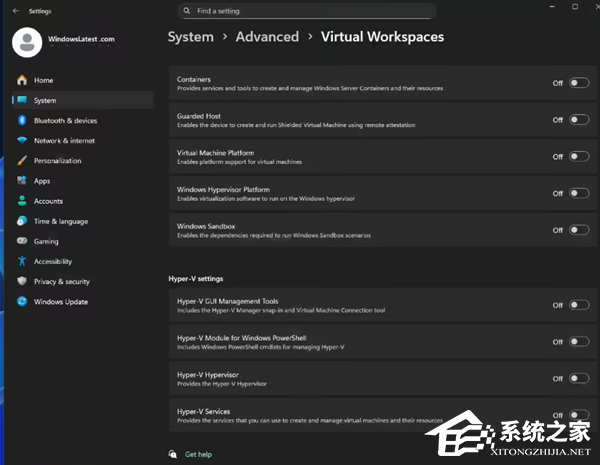Open Home in the sidebar
This screenshot has height=465, width=600.
click(83, 80)
